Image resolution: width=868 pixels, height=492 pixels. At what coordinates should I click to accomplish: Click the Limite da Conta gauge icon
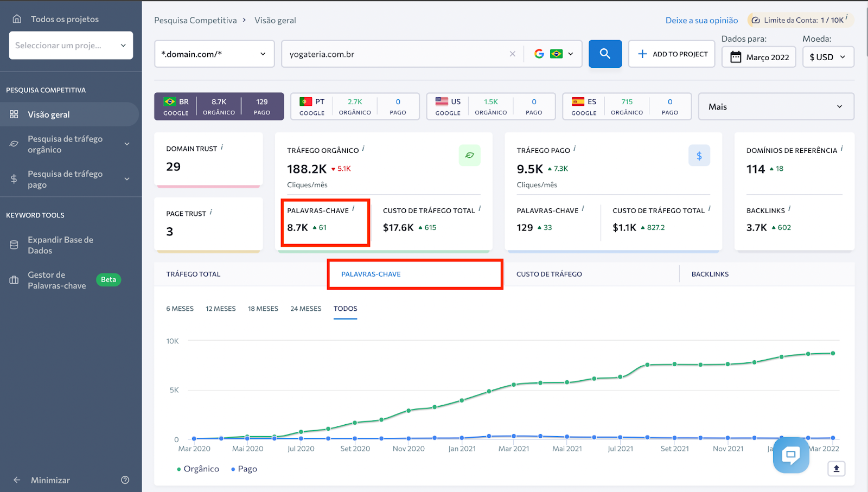756,20
